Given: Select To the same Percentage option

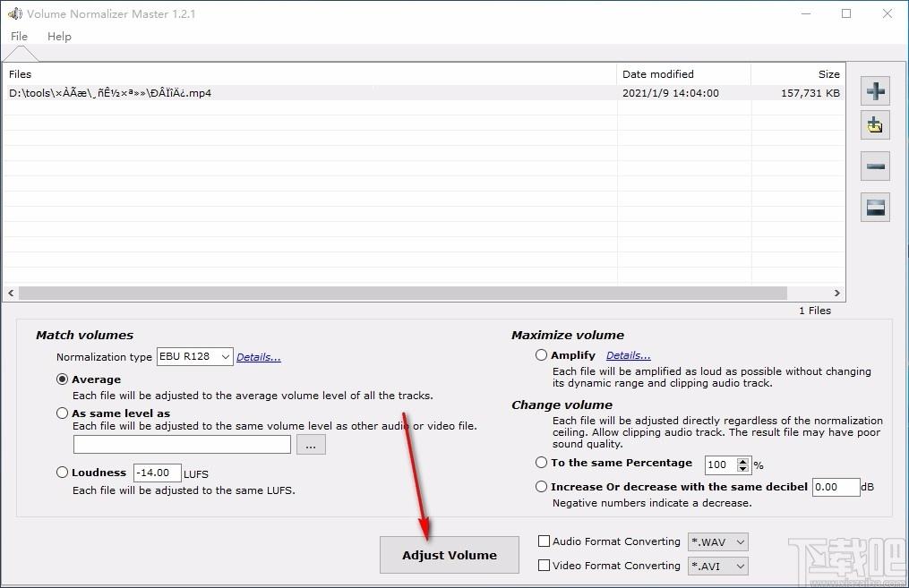Looking at the screenshot, I should tap(541, 463).
